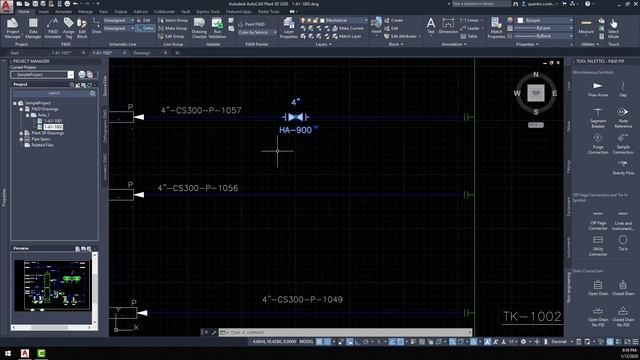Click the Windows Start button
Image resolution: width=640 pixels, height=360 pixels.
tap(8, 353)
